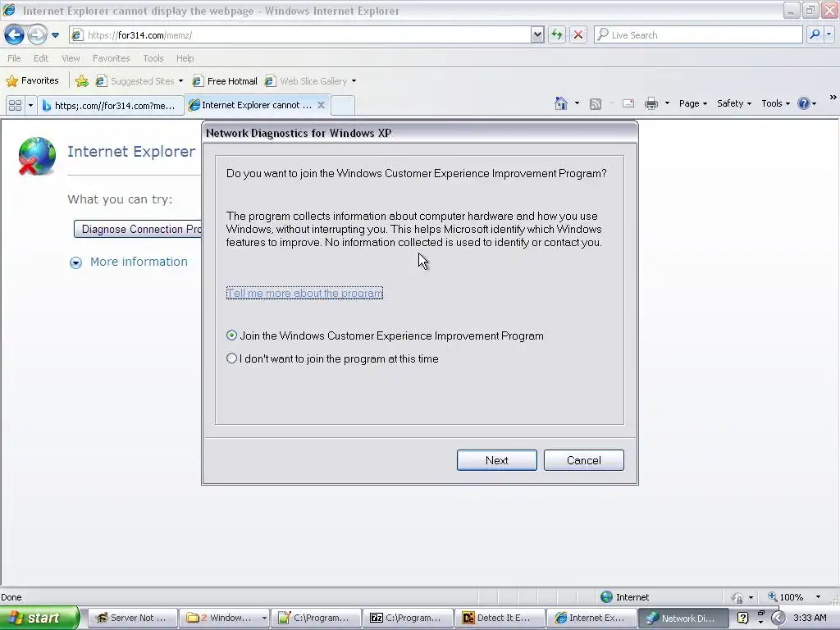This screenshot has width=840, height=630.
Task: Expand the address bar history dropdown
Action: click(537, 34)
